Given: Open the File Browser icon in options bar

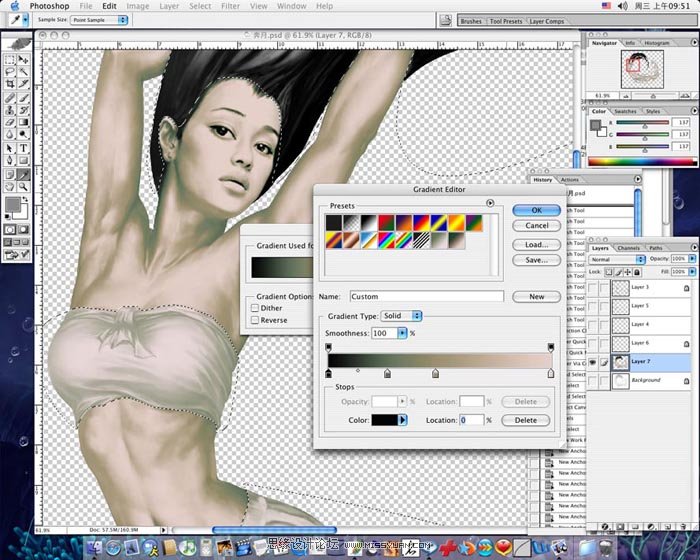Looking at the screenshot, I should pyautogui.click(x=445, y=20).
